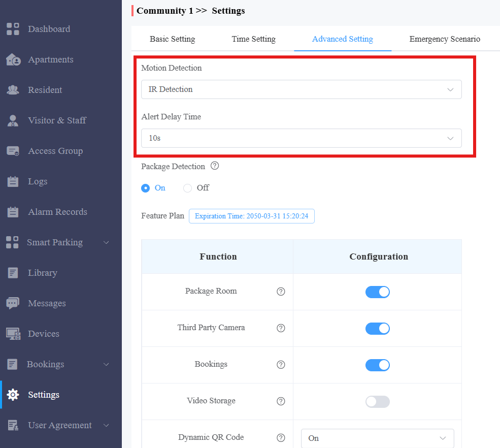Click the Alarm Records clipboard icon
This screenshot has height=448, width=500.
[x=13, y=212]
